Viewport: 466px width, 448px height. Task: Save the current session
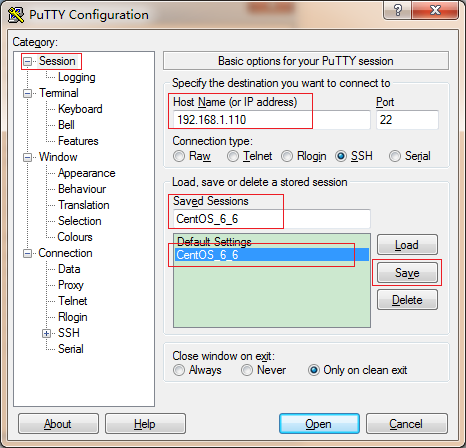407,273
